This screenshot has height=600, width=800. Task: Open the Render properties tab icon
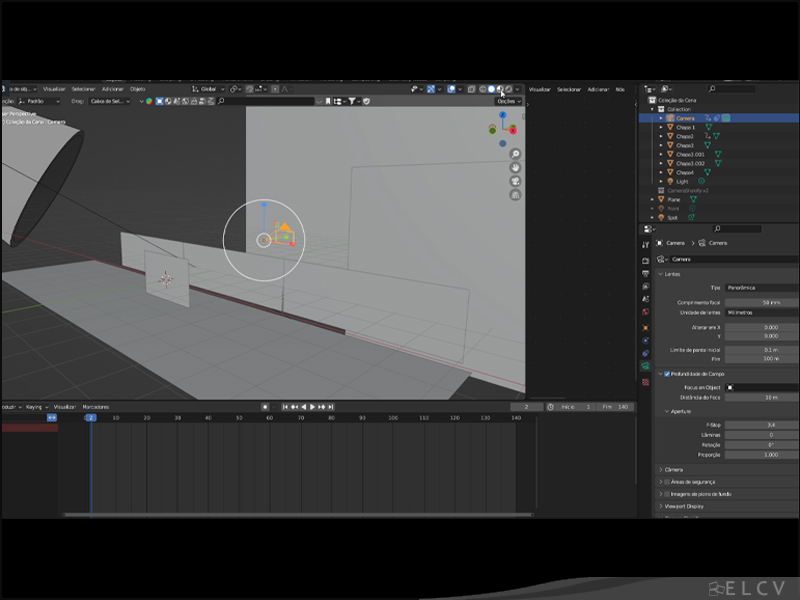[x=646, y=260]
